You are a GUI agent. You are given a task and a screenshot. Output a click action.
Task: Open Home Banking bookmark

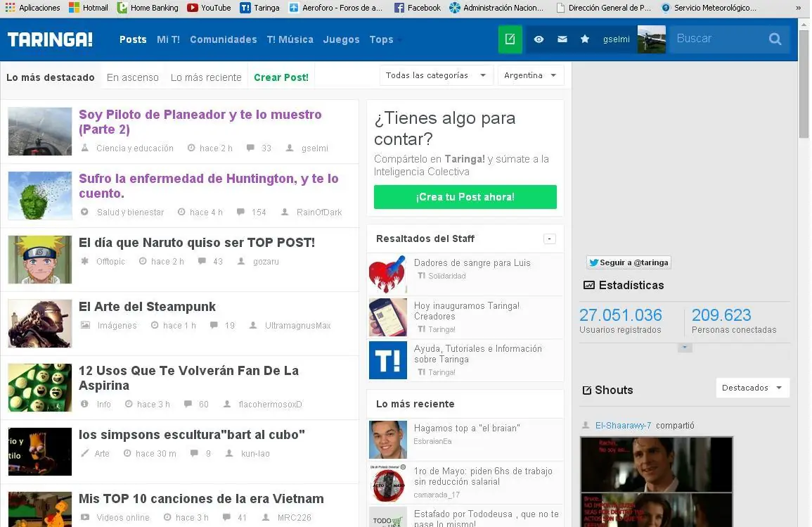coord(148,8)
